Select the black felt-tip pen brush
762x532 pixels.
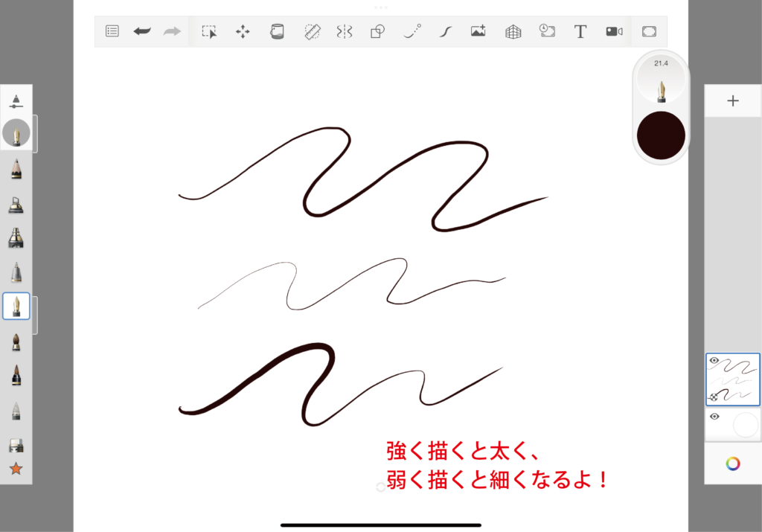pos(16,375)
